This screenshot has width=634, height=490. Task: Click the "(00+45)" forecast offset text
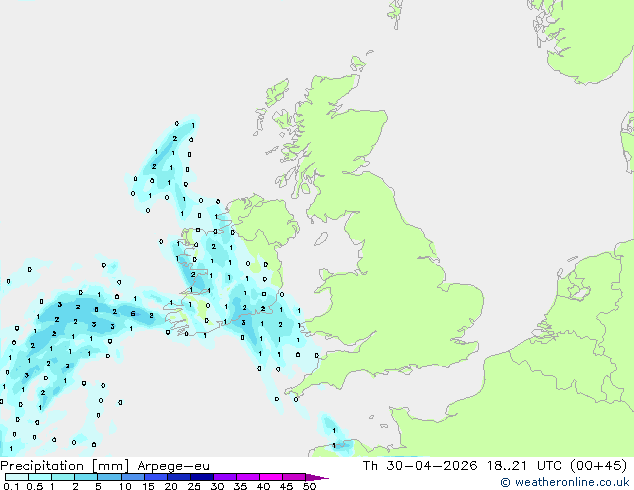[x=598, y=466]
